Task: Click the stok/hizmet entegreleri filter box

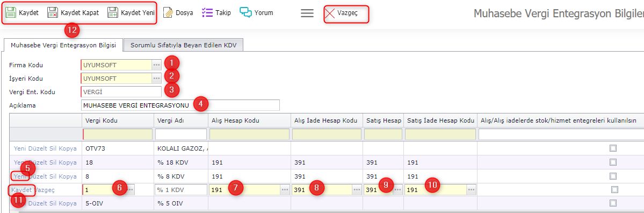Action: [561, 134]
